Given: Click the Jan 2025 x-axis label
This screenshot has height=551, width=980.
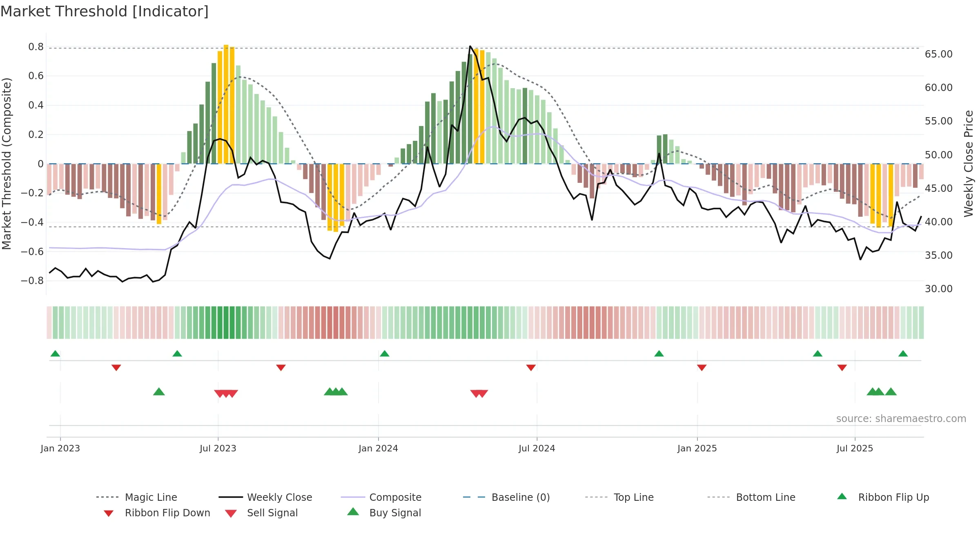Looking at the screenshot, I should [x=697, y=449].
